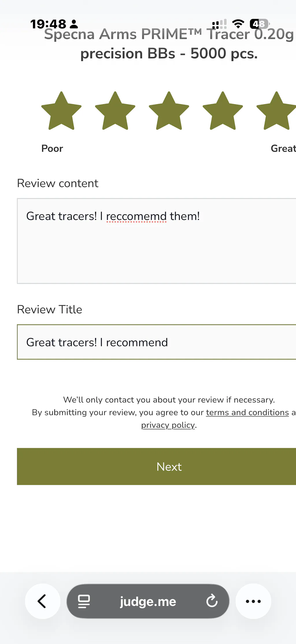Choose the fourth rating star
This screenshot has height=644, width=296.
223,111
